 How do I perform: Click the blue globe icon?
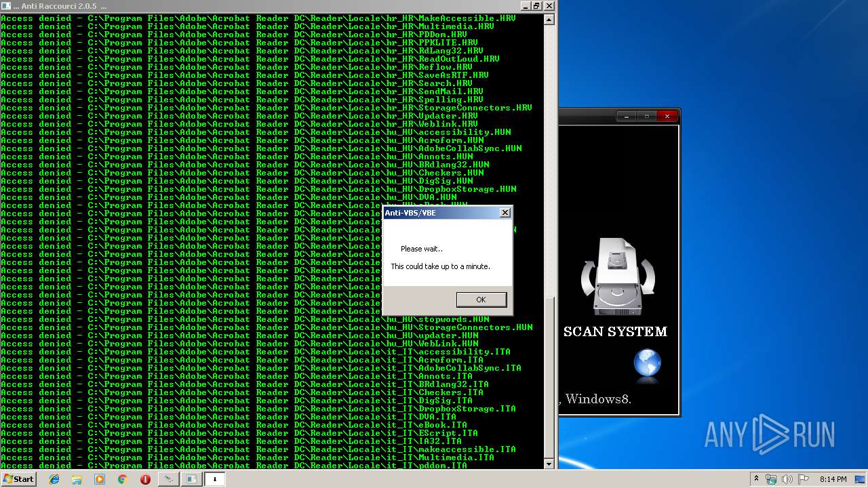(647, 364)
